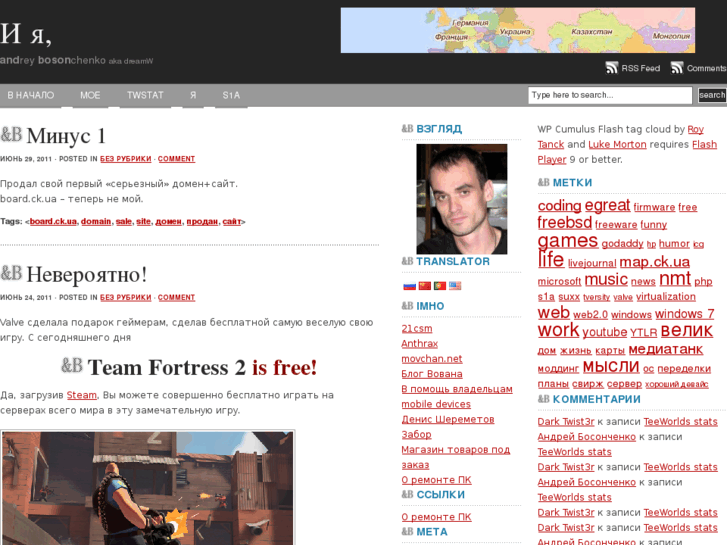This screenshot has width=727, height=545.
Task: Open the Я navigation item
Action: (193, 95)
